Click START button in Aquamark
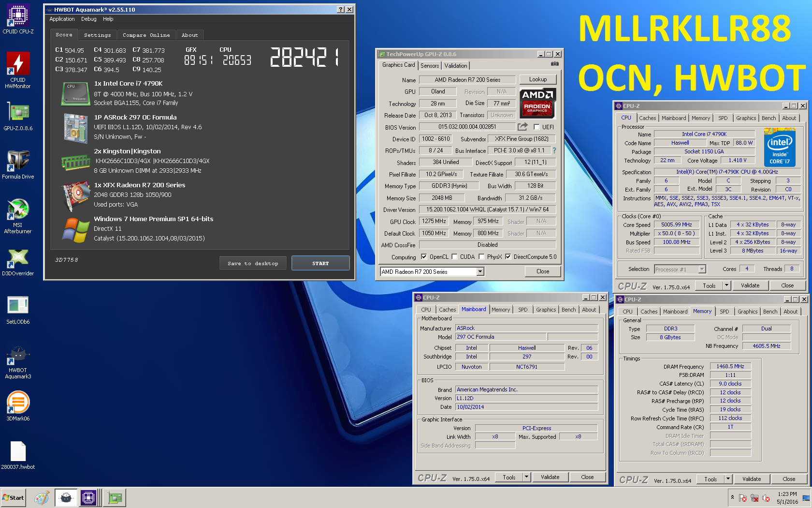Viewport: 812px width, 508px height. point(320,263)
